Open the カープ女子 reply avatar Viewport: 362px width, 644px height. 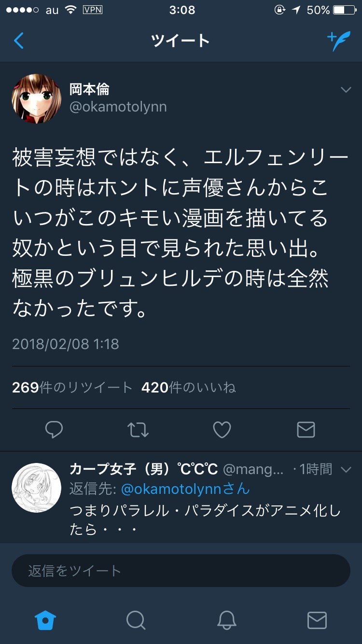(37, 488)
